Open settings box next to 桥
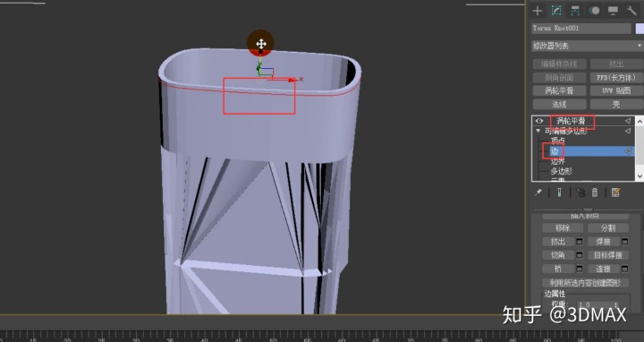This screenshot has width=644, height=342. tap(579, 269)
